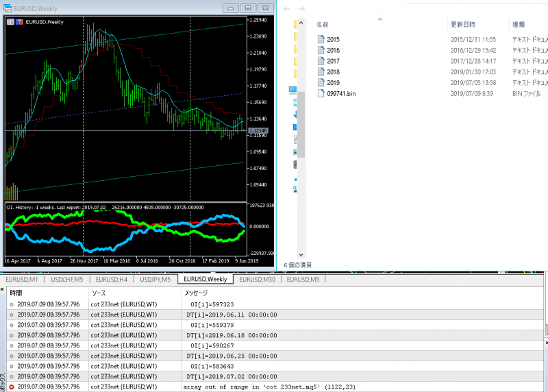Click the メッセージ log column header

point(196,293)
